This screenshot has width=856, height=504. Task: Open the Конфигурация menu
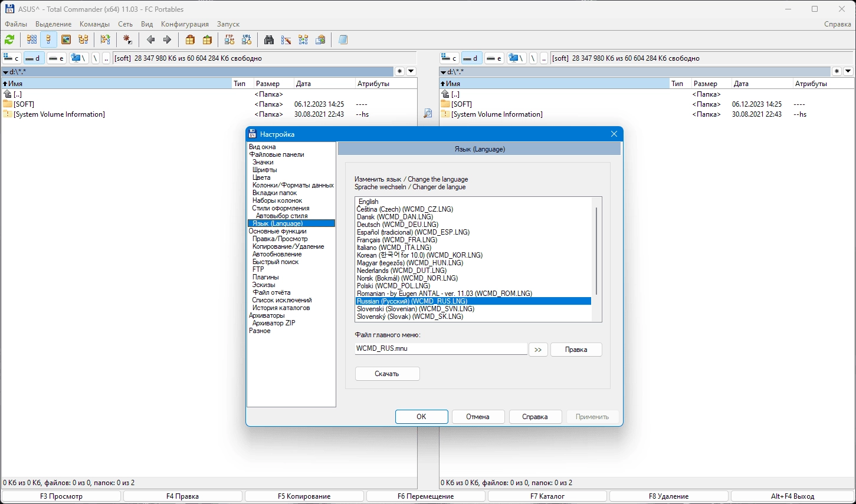click(x=185, y=24)
